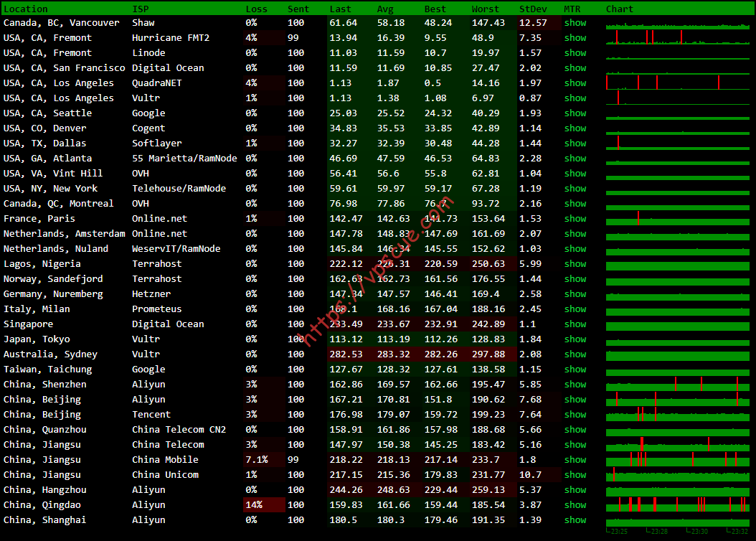Select the 7.1% loss value
756x541 pixels.
pyautogui.click(x=257, y=459)
